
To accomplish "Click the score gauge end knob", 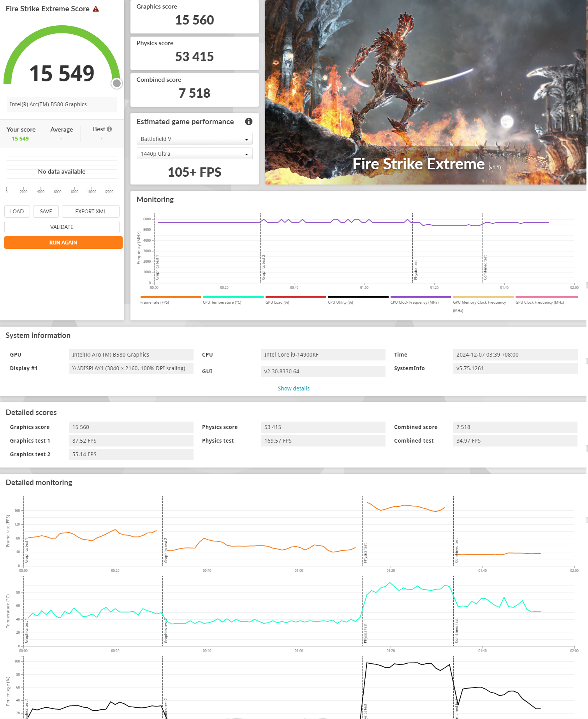I will coord(116,83).
